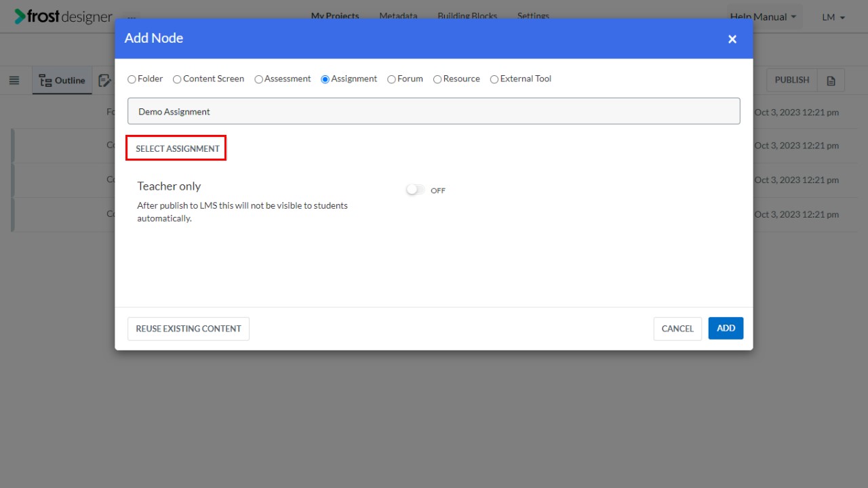Toggle the Teacher only switch
The height and width of the screenshot is (488, 868).
click(415, 190)
